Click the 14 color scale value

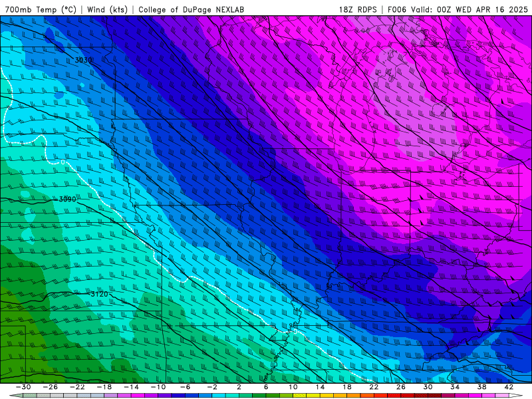click(x=320, y=387)
